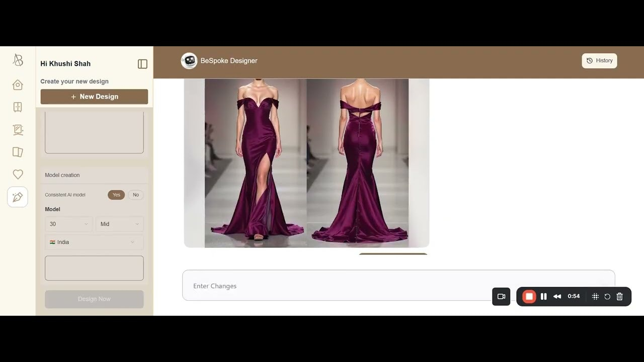The image size is (644, 362).
Task: Select the front view dress image
Action: pos(256,163)
